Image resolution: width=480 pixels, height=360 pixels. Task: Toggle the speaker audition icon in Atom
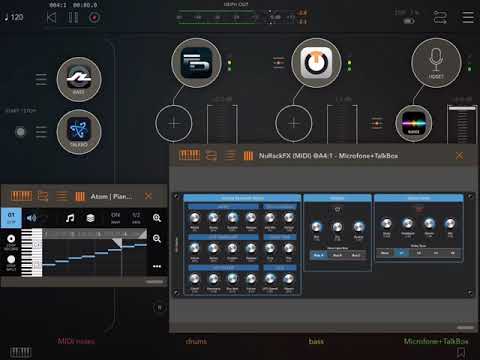(31, 218)
